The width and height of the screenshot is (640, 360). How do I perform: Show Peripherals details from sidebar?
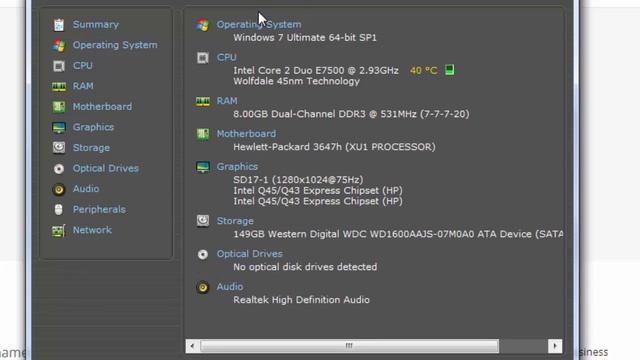click(99, 209)
